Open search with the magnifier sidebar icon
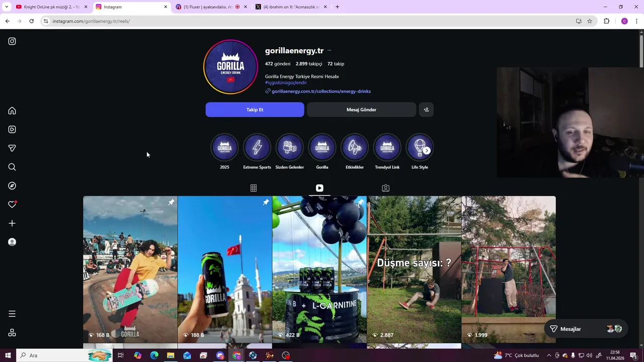The image size is (644, 362). 12,167
